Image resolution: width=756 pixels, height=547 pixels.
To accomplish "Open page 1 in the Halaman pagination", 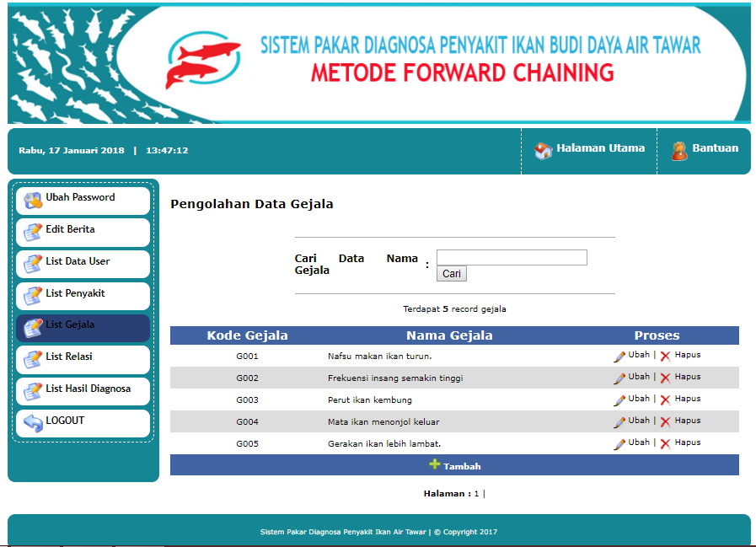I will pyautogui.click(x=476, y=493).
